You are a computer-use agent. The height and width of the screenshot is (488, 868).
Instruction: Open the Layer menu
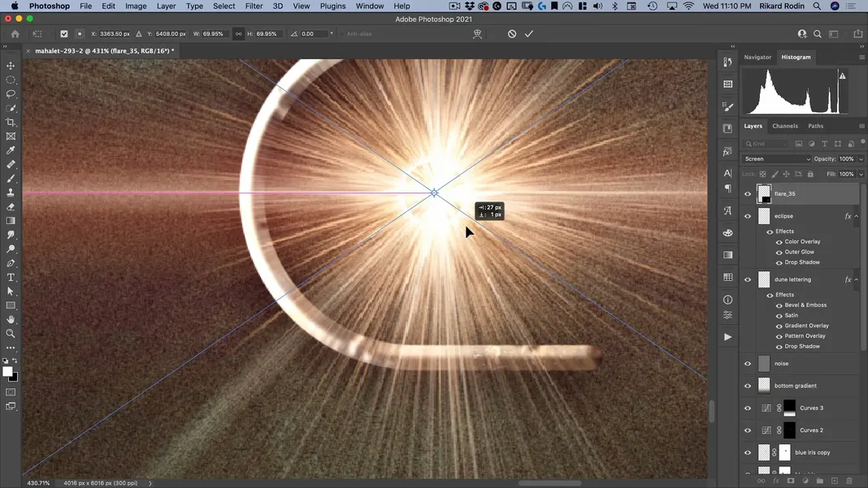166,6
